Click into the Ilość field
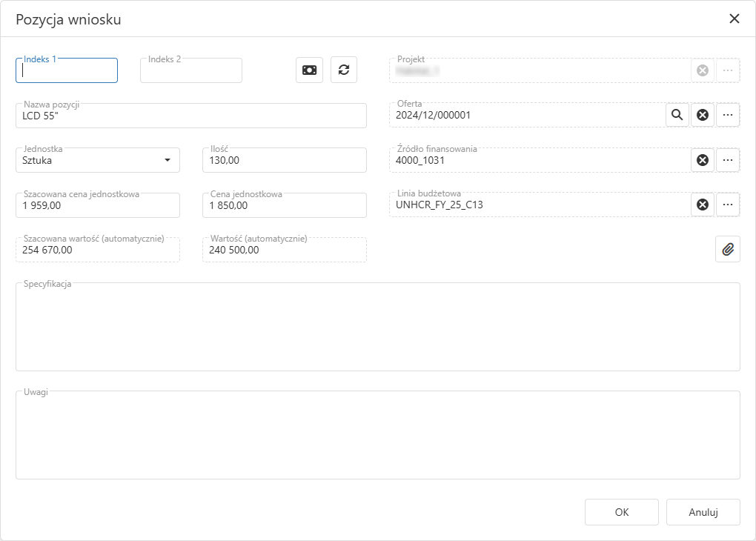Screen dimensions: 756x541 (284, 161)
